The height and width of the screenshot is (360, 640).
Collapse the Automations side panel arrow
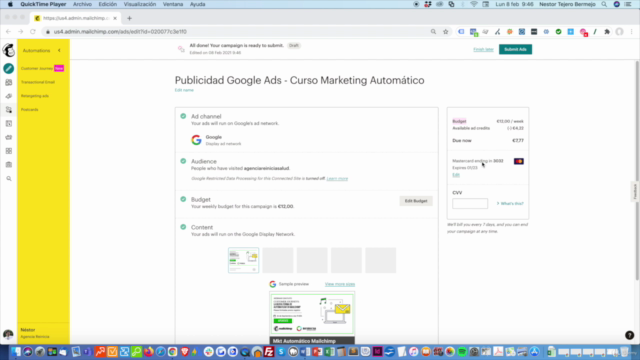point(59,50)
